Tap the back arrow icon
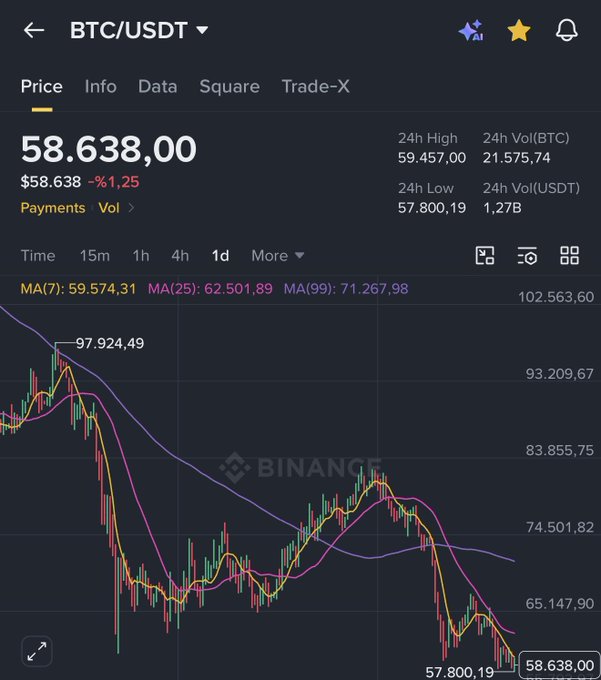This screenshot has width=601, height=680. tap(34, 30)
